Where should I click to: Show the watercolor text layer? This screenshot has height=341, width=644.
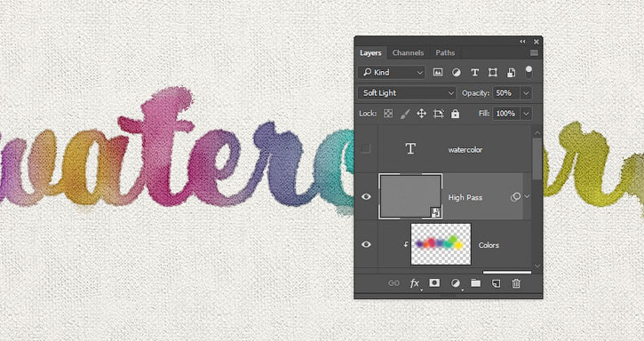pyautogui.click(x=366, y=148)
